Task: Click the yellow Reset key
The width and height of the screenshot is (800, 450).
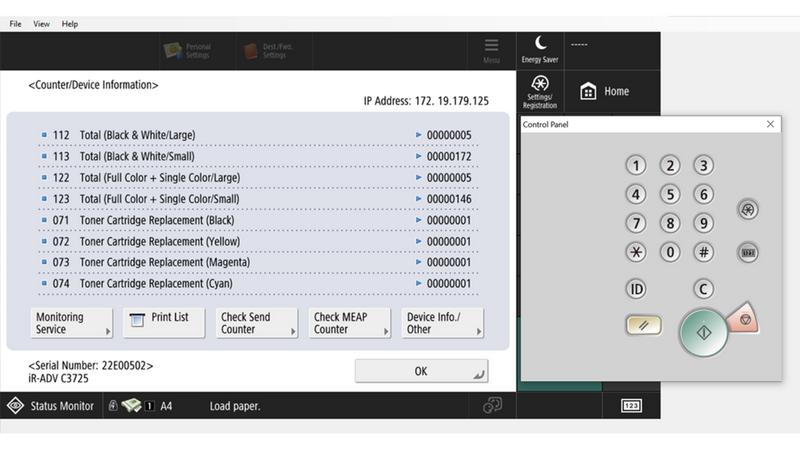Action: click(x=637, y=324)
